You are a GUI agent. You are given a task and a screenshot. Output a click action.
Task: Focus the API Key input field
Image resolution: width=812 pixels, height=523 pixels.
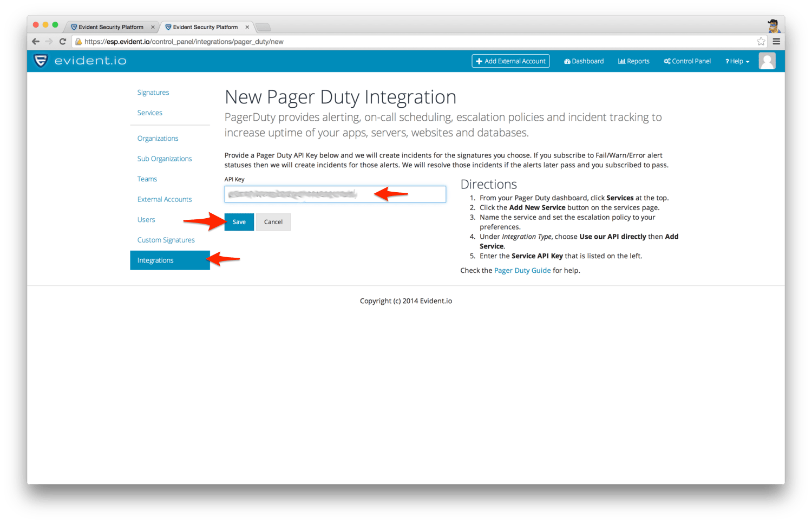coord(335,194)
